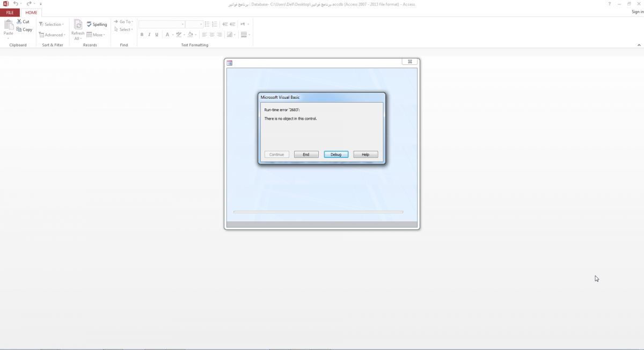
Task: Click the Gridlines button
Action: click(231, 35)
